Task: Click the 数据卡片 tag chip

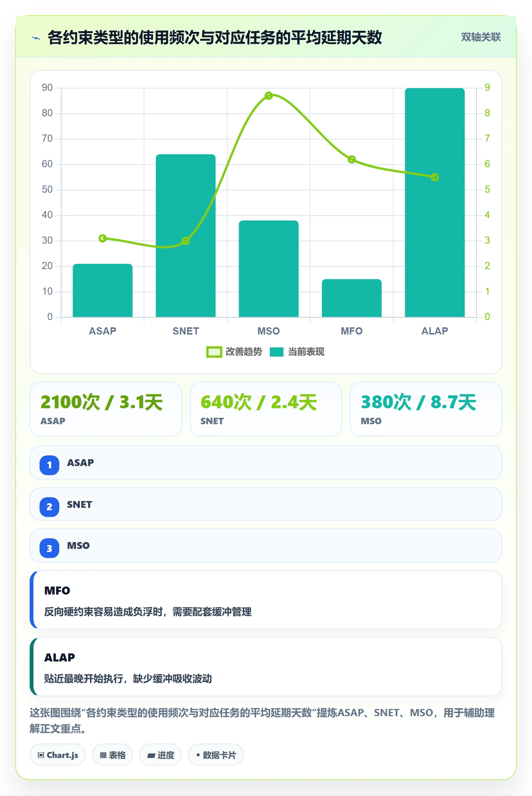Action: pyautogui.click(x=216, y=755)
